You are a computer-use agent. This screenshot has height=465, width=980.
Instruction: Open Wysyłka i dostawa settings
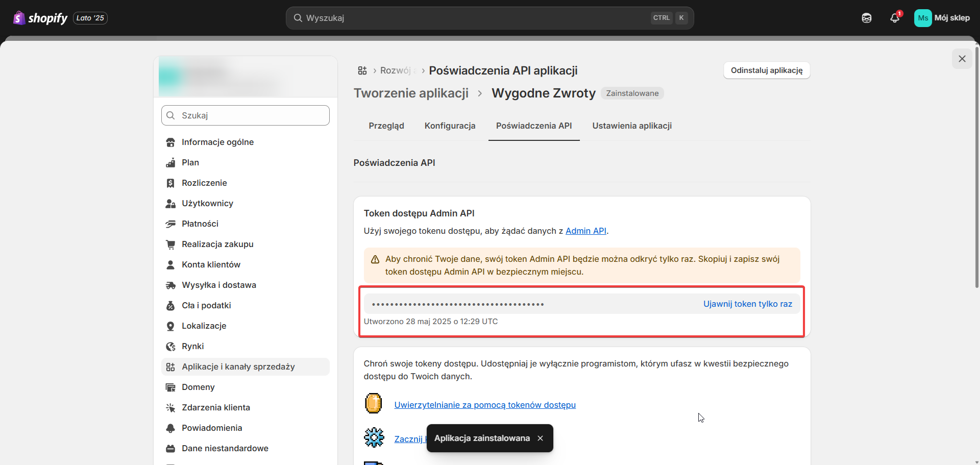(x=218, y=285)
